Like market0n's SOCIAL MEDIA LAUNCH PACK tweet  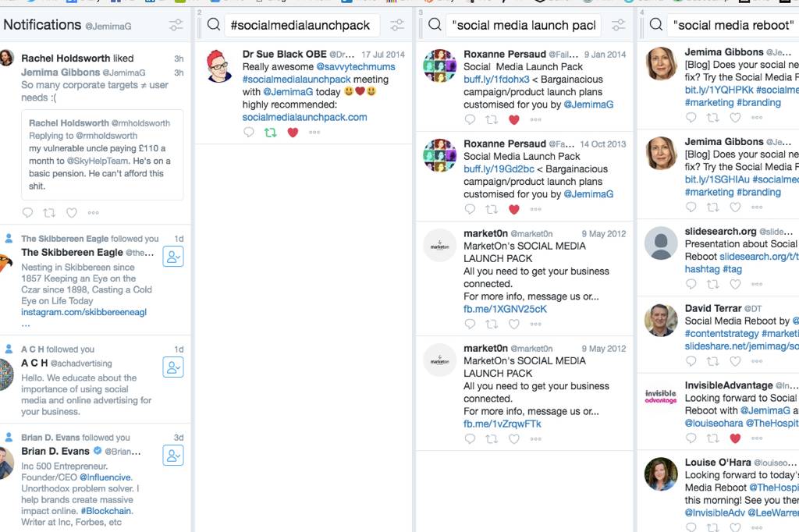tap(514, 324)
